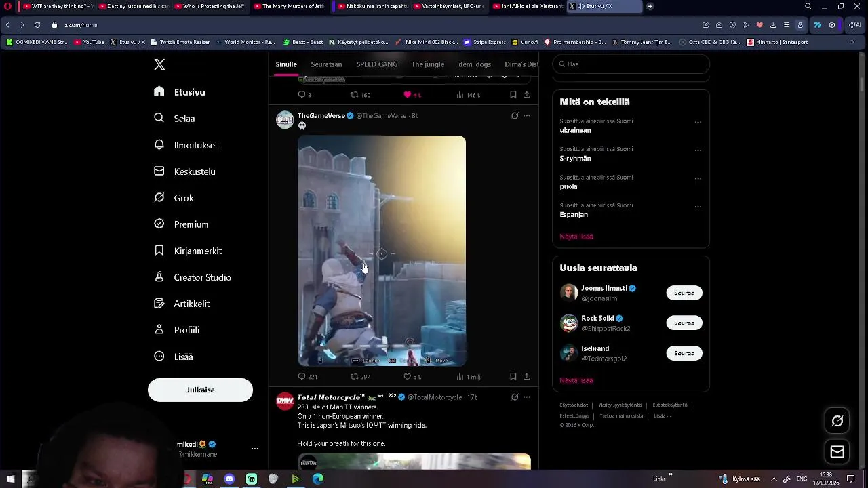This screenshot has width=868, height=488.
Task: Go back in browser
Action: 7,25
